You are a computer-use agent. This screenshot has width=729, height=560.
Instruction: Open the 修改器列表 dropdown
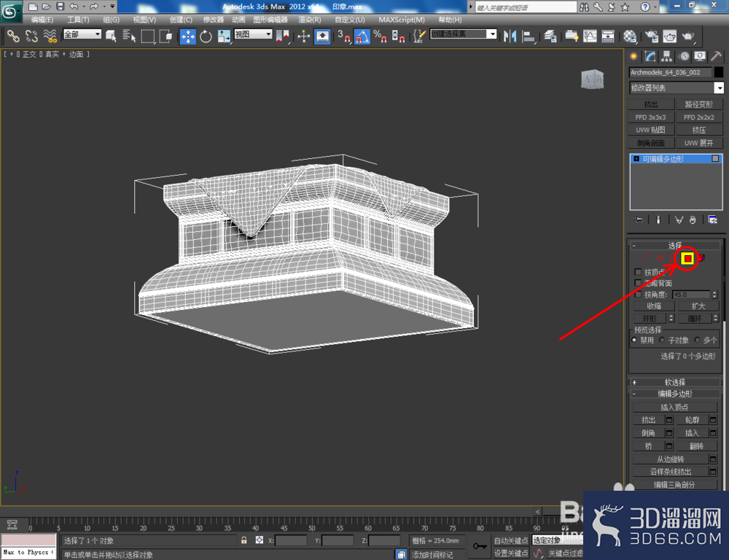(x=676, y=87)
